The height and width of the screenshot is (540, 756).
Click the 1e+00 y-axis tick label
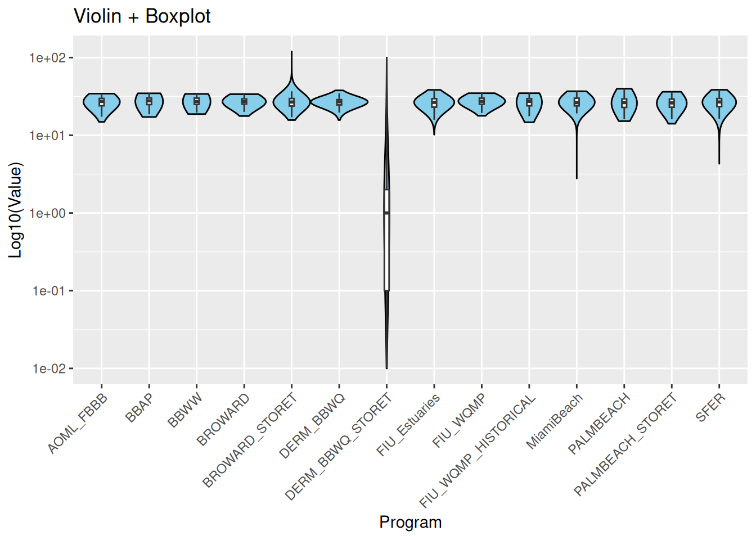click(x=48, y=213)
